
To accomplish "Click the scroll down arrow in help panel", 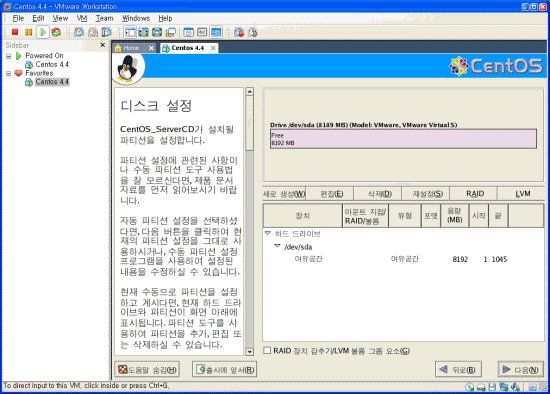I will tap(249, 352).
